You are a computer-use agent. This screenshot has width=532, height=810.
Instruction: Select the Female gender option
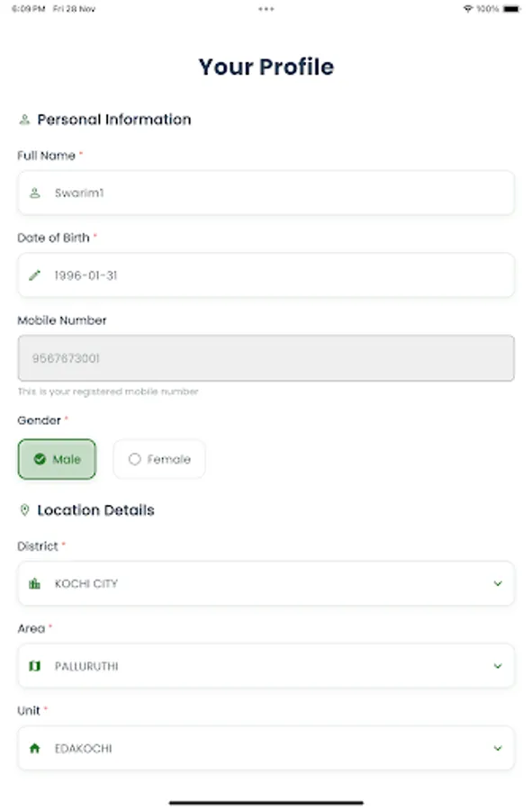(158, 459)
